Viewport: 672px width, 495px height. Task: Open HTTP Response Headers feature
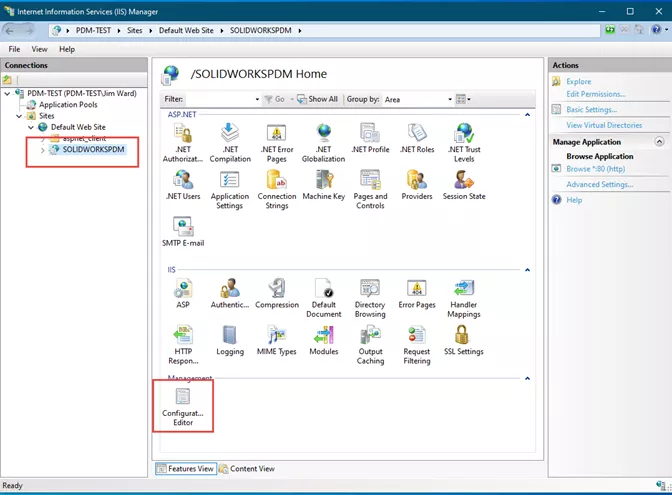coord(183,345)
